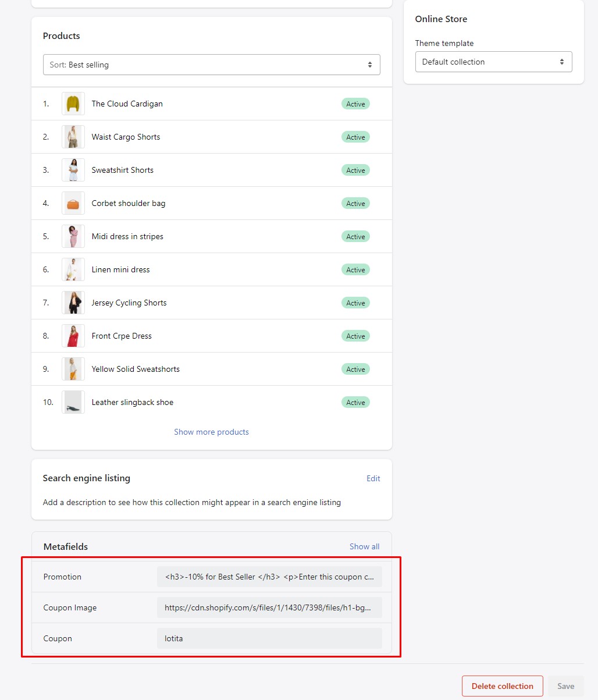The image size is (598, 700).
Task: Click the Delete collection button
Action: coord(502,686)
